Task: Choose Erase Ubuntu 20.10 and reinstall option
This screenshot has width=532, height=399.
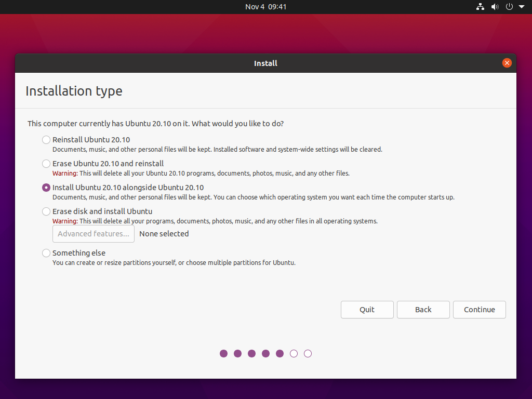Action: pyautogui.click(x=46, y=164)
